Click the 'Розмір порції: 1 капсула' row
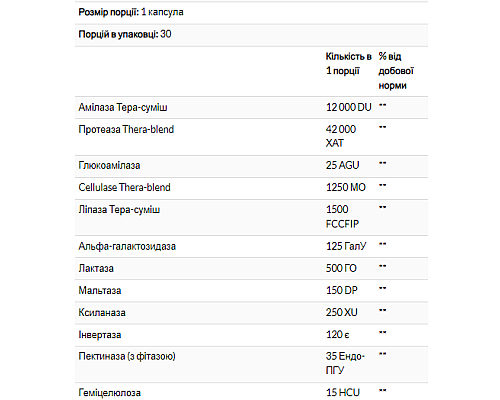500x400 pixels. [251, 13]
